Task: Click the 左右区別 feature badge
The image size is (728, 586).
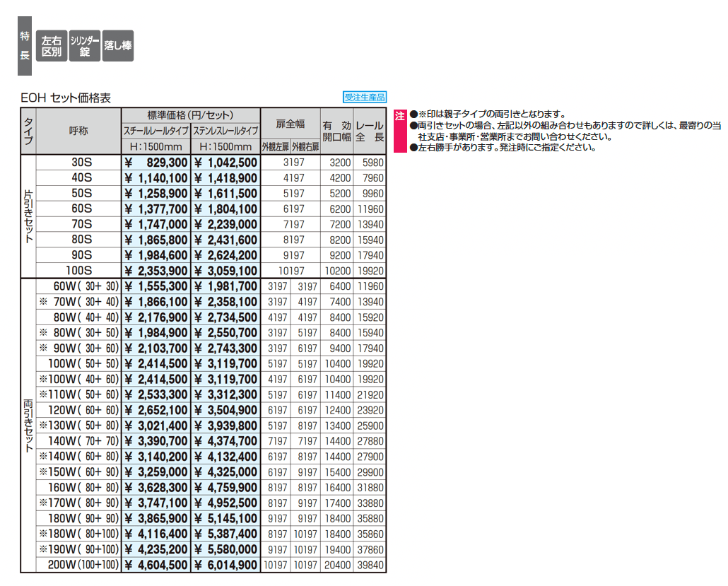Action: tap(52, 47)
